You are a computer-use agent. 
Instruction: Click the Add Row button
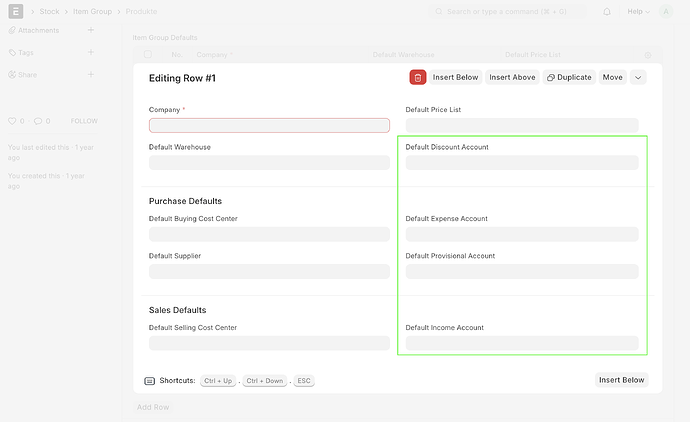(153, 407)
